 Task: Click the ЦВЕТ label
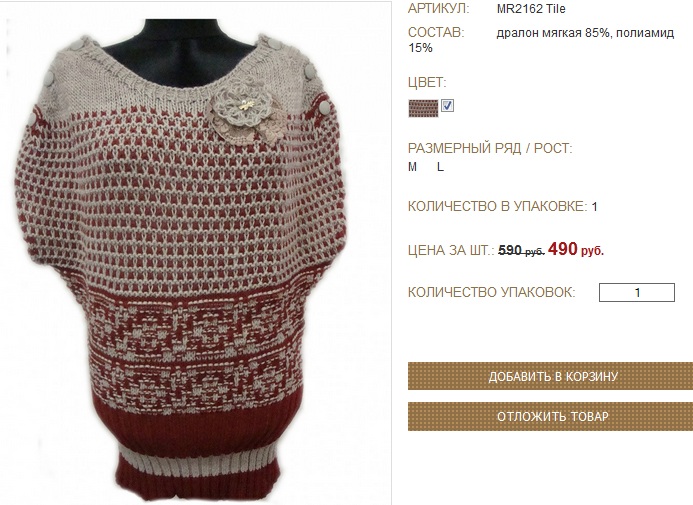(x=427, y=82)
